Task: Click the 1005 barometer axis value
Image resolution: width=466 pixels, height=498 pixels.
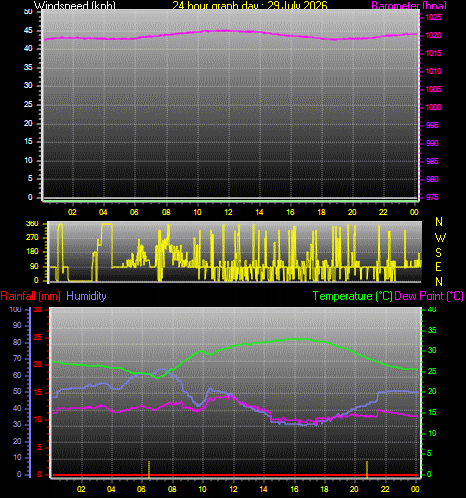Action: point(434,89)
